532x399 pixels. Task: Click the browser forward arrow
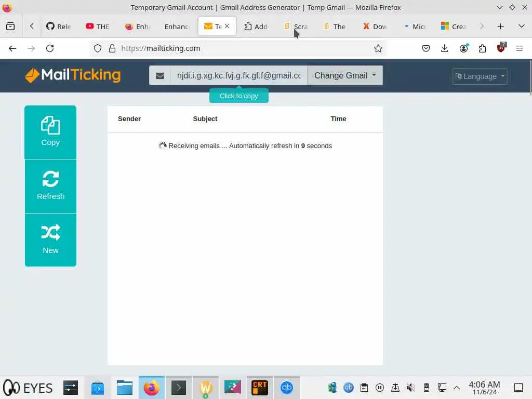coord(31,48)
